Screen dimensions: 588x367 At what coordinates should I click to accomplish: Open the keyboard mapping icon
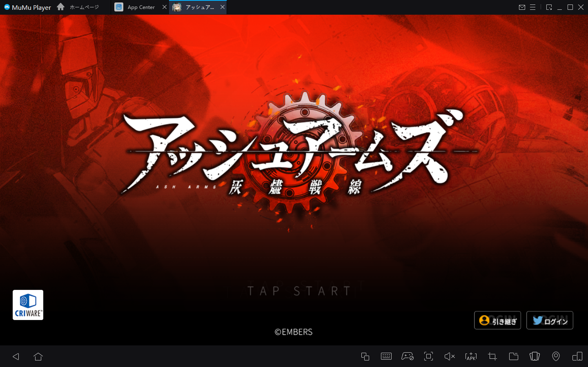point(386,356)
